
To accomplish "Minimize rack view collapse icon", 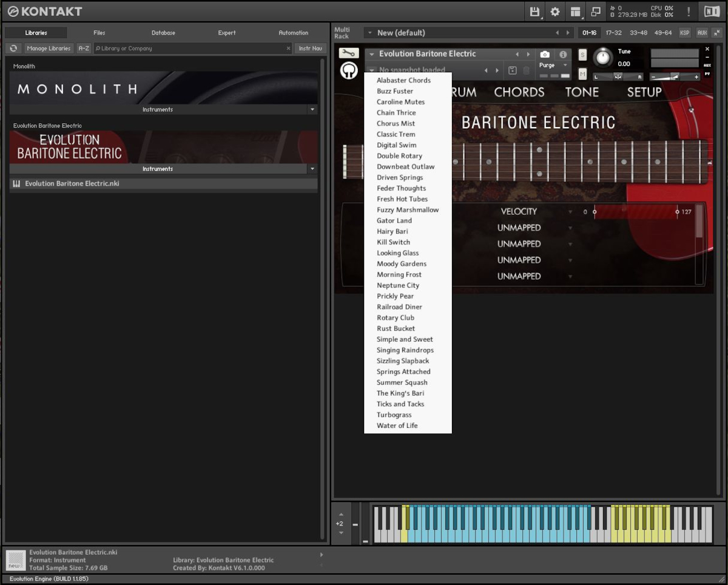I will point(716,33).
